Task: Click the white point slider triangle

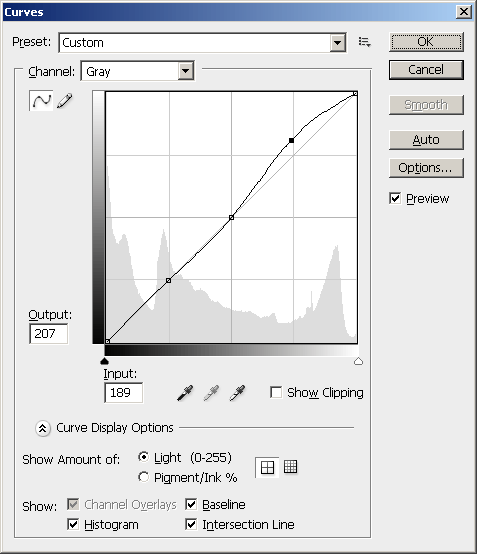Action: point(358,361)
